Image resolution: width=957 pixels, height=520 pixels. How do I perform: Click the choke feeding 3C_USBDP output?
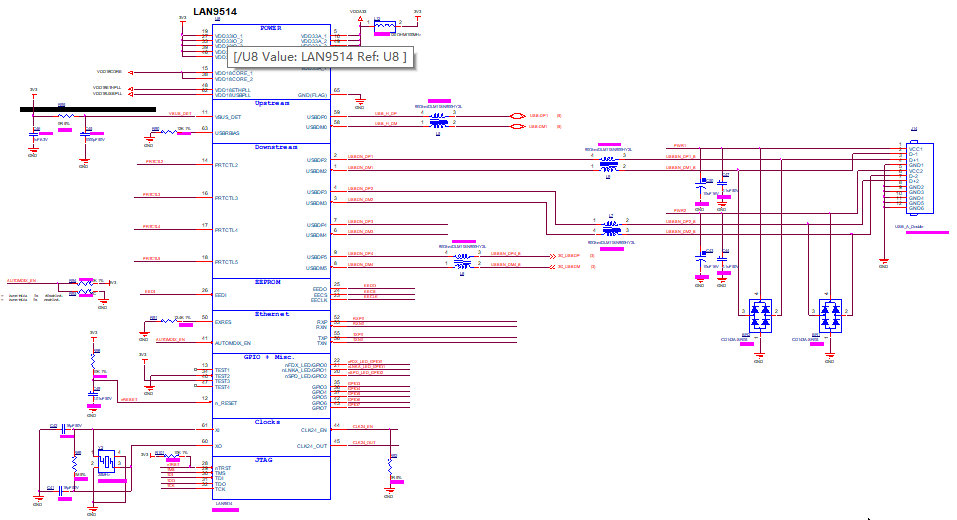pos(462,261)
